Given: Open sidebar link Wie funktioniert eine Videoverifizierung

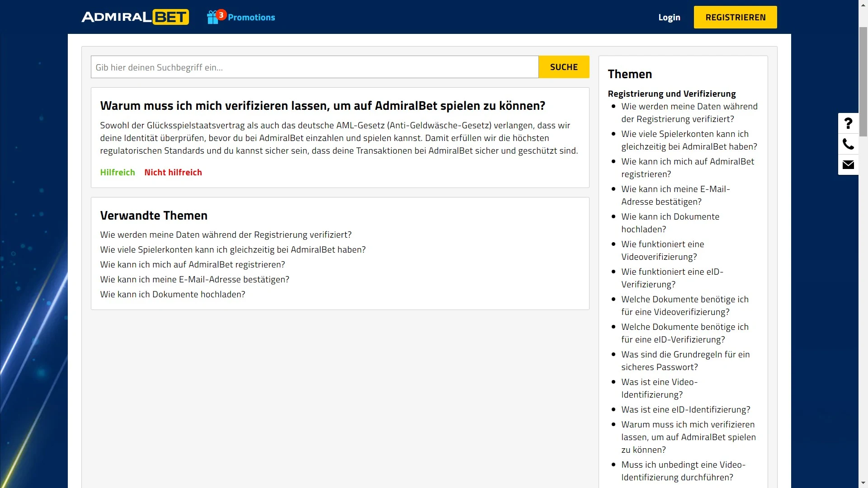Looking at the screenshot, I should [x=662, y=250].
